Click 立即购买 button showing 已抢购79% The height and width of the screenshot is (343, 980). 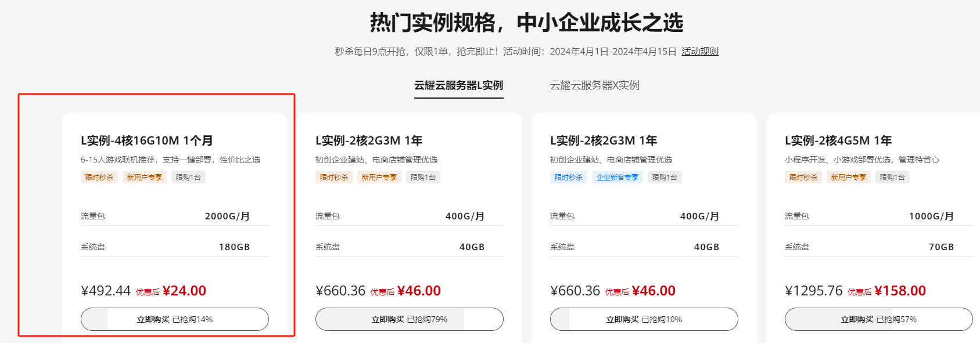click(409, 319)
